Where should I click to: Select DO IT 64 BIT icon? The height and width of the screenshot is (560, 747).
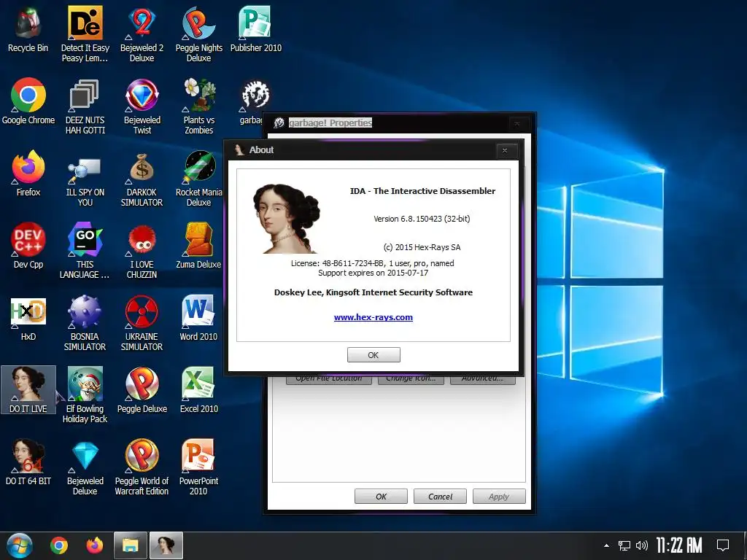pyautogui.click(x=28, y=462)
